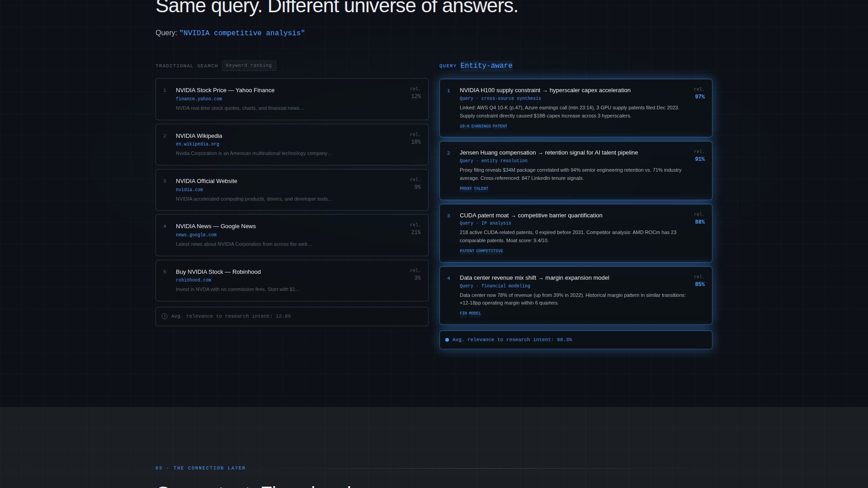Click "Query · entity resolution" subtitle
868x488 pixels.
(494, 161)
